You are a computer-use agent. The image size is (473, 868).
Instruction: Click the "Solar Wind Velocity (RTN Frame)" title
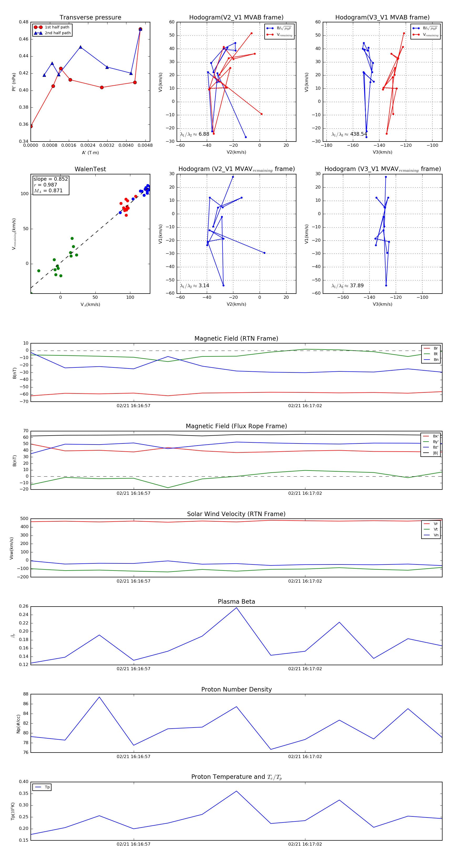point(236,514)
